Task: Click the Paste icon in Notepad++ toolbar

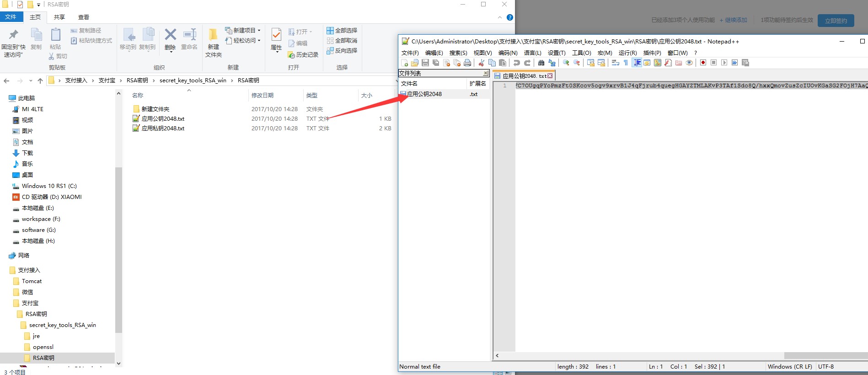Action: pos(503,63)
